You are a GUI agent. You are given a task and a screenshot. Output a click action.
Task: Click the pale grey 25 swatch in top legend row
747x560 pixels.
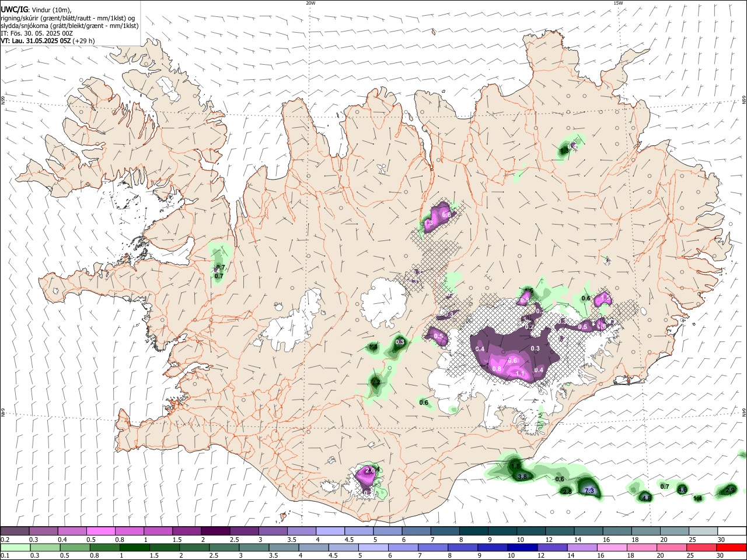coord(703,531)
